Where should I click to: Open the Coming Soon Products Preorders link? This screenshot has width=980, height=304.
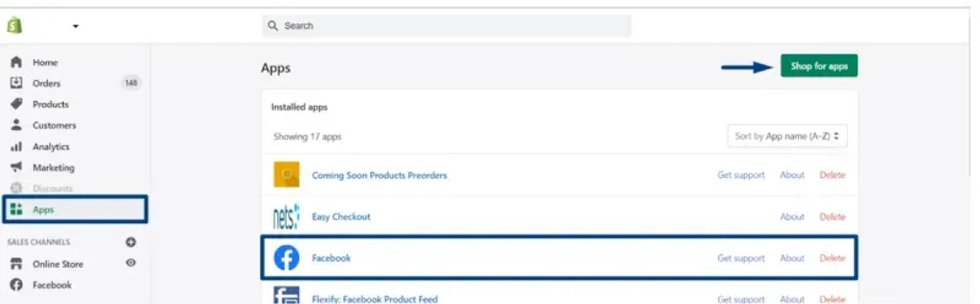click(379, 175)
